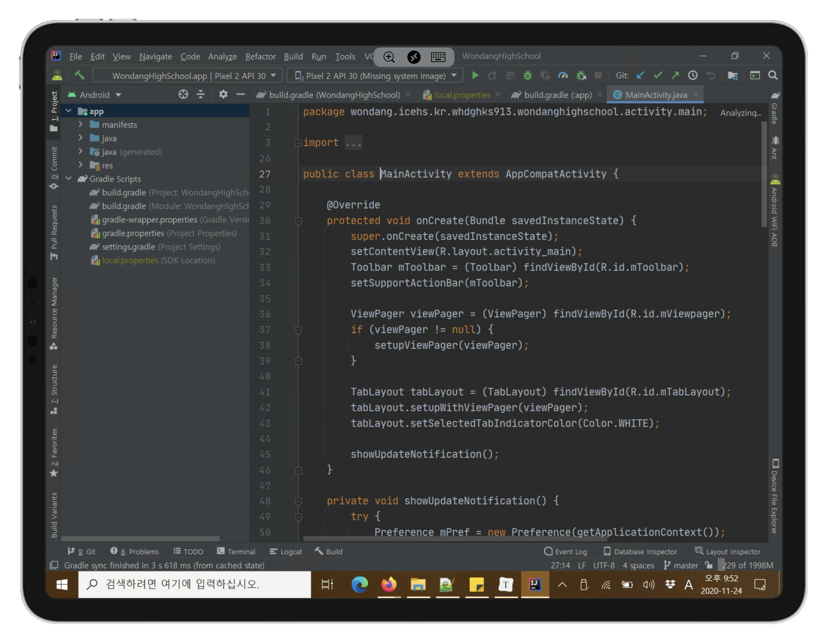The image size is (828, 644).
Task: Open Git Show History clock icon
Action: 693,76
